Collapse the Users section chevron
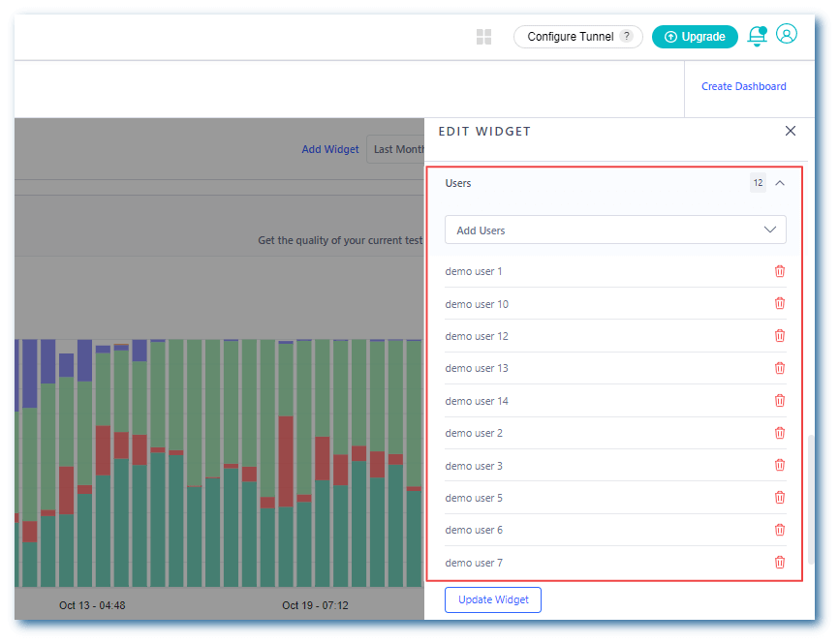 780,182
